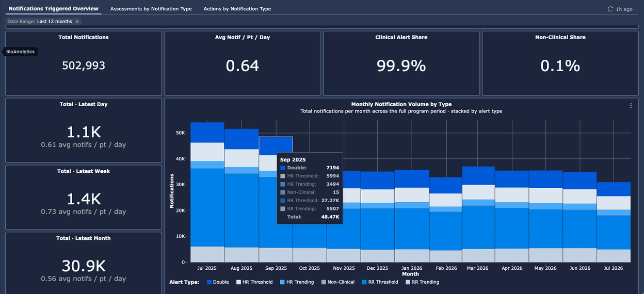Remove the Date Range filter chip
The width and height of the screenshot is (644, 294).
[77, 22]
